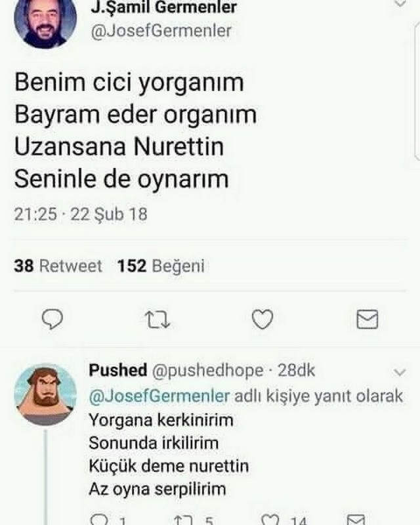Viewport: 420px width, 525px height.
Task: Open the @JosefGermenler handle under the name
Action: pos(161,31)
